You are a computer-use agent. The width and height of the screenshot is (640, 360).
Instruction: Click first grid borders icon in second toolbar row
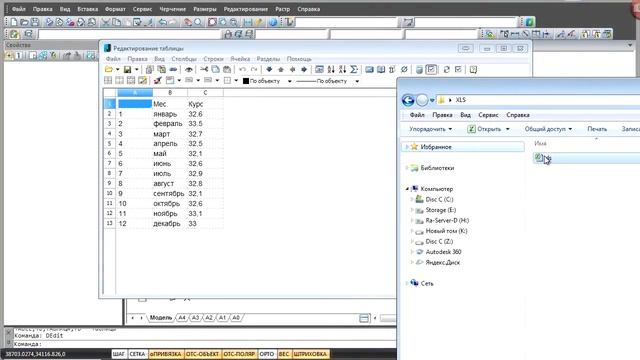tap(108, 80)
